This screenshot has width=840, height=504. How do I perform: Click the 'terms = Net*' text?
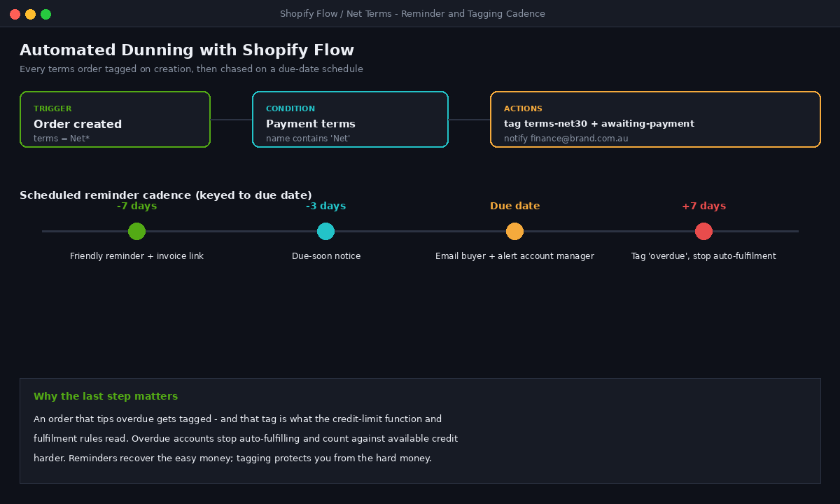click(62, 139)
